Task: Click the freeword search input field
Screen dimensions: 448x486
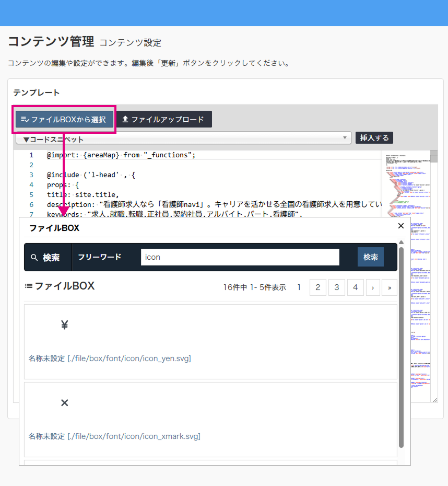Action: 240,257
